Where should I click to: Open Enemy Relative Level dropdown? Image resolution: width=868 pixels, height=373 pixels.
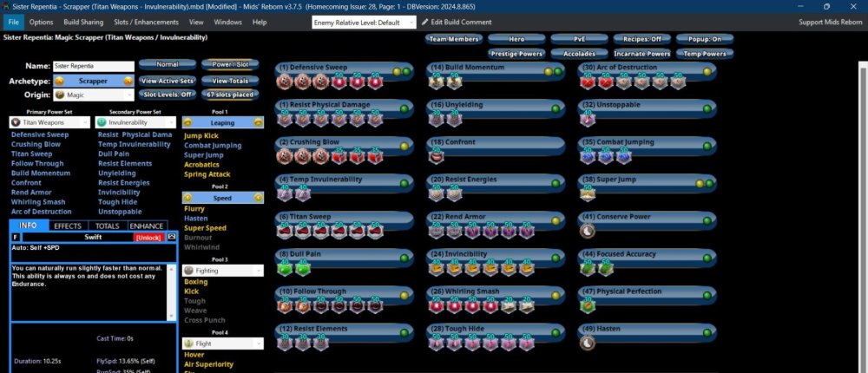pos(365,22)
